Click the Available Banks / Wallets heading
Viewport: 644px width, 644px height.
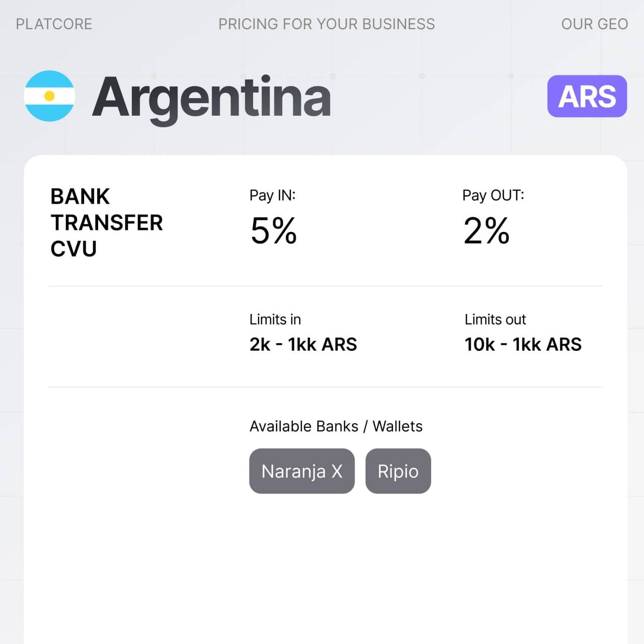coord(336,426)
